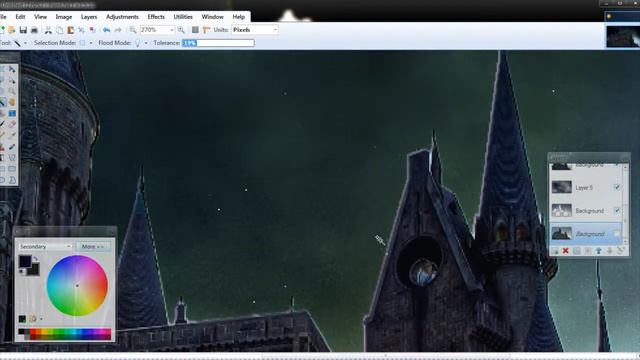This screenshot has width=640, height=360.
Task: Select the Gradient tool
Action: click(12, 113)
